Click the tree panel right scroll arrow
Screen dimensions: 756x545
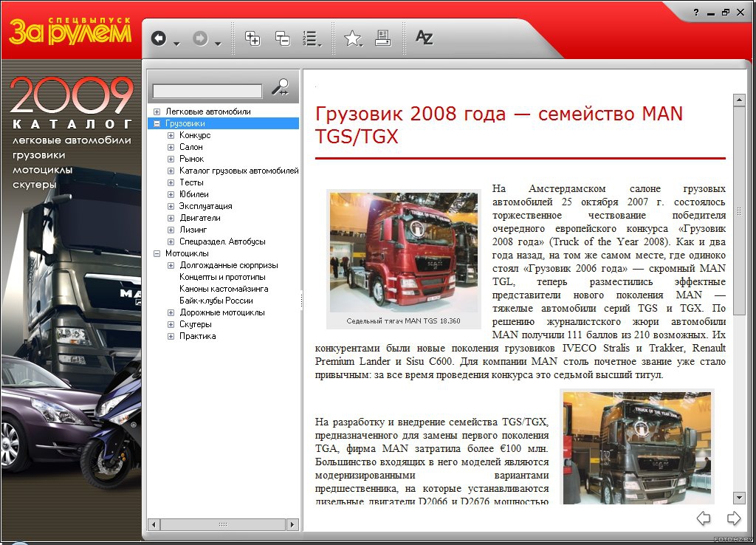click(292, 524)
